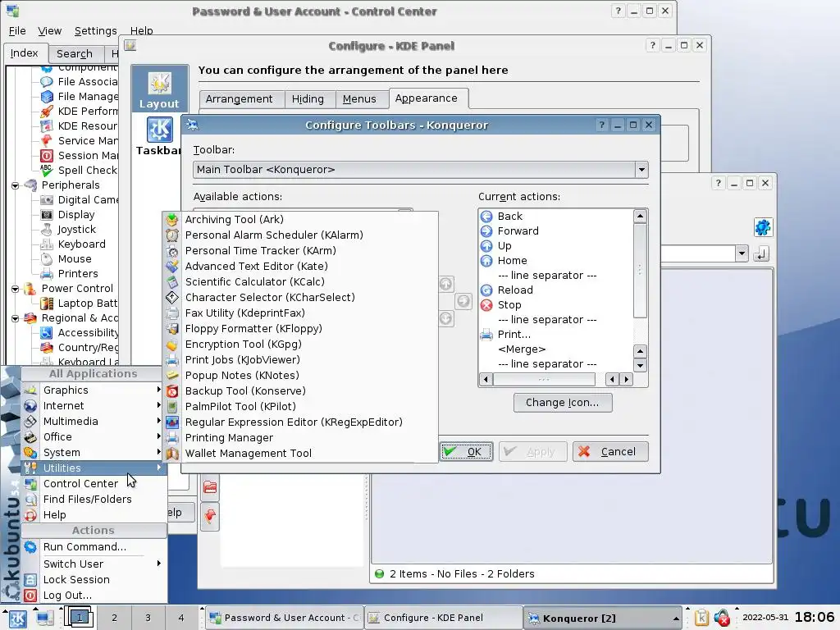The width and height of the screenshot is (840, 630).
Task: Select Joystick in Control Center tree
Action: pos(76,230)
